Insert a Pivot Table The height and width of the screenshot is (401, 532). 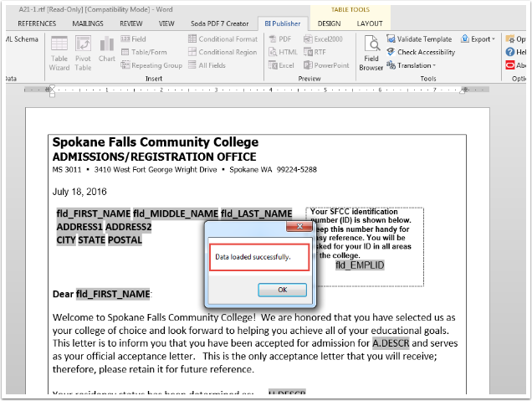click(83, 54)
